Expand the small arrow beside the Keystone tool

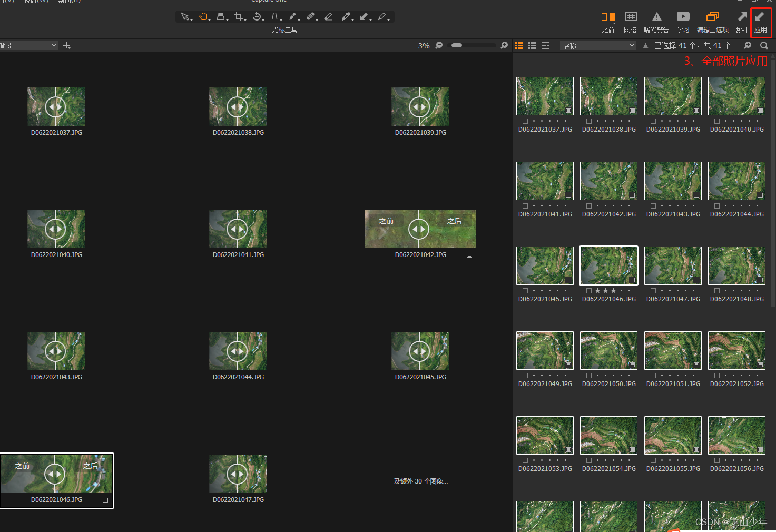(x=281, y=20)
